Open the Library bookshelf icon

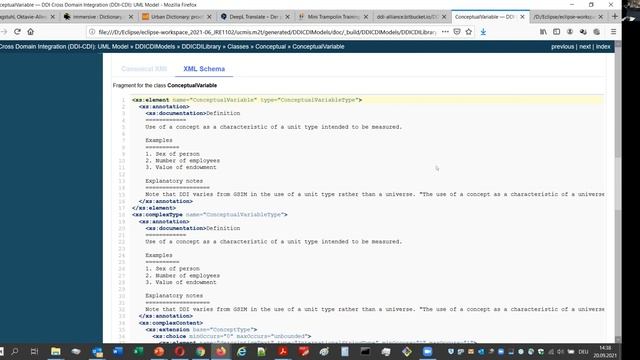tap(543, 32)
